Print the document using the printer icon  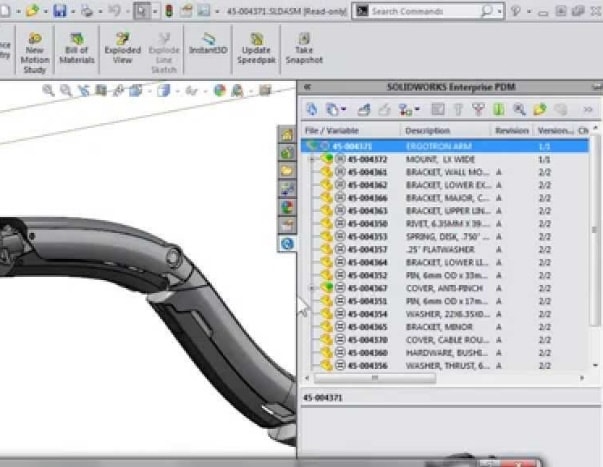[x=87, y=11]
